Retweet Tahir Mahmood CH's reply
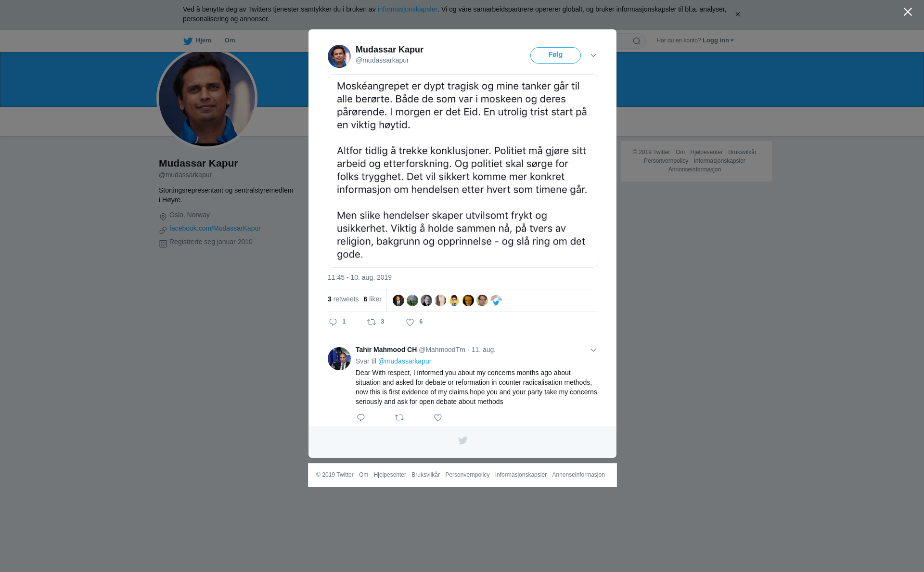The width and height of the screenshot is (924, 572). [399, 417]
